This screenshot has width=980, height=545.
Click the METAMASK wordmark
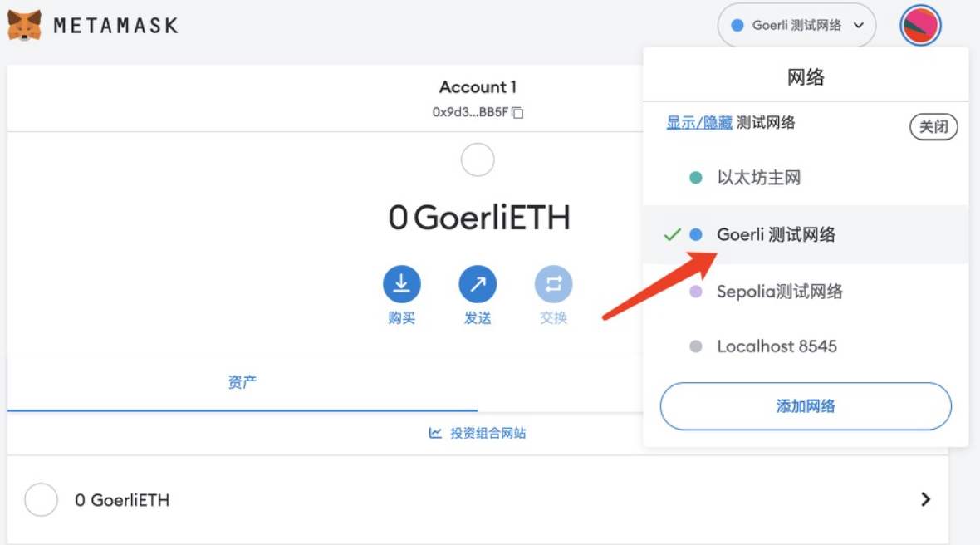pyautogui.click(x=115, y=26)
